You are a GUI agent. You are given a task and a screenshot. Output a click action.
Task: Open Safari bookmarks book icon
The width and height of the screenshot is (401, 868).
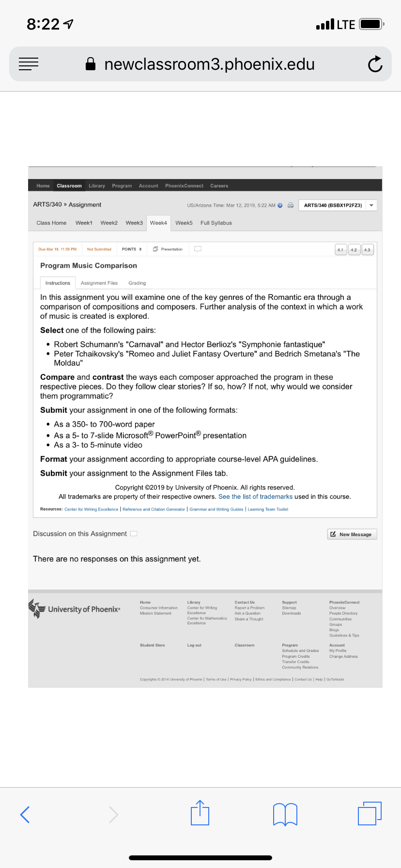click(x=285, y=814)
